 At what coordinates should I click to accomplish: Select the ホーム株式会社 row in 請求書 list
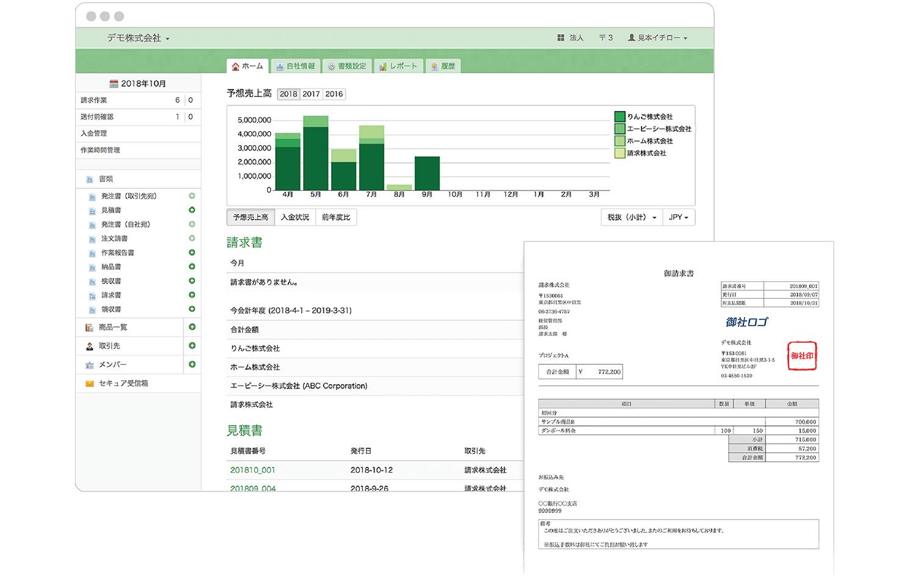(x=375, y=367)
